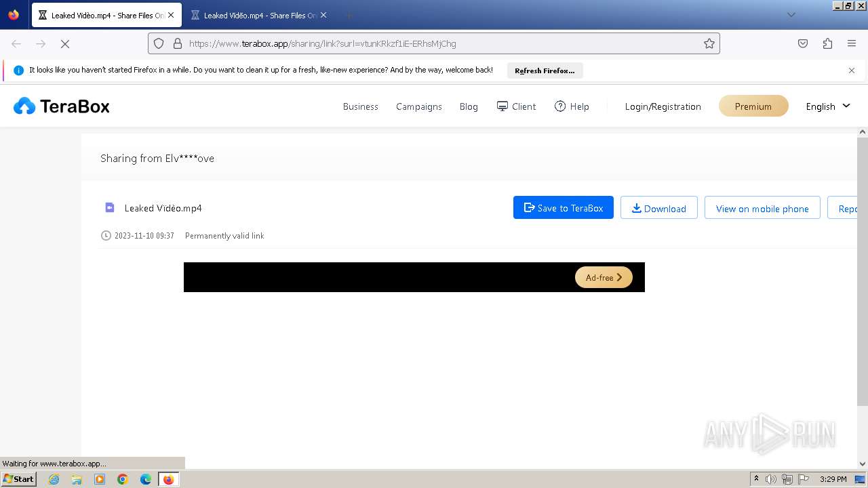The height and width of the screenshot is (488, 868).
Task: Click the TeraBox logo
Action: pos(62,106)
